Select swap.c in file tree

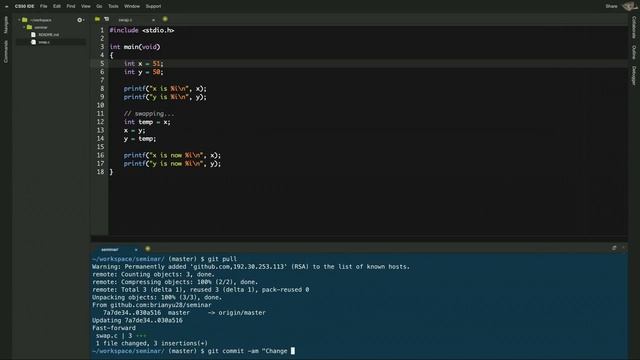pos(44,42)
